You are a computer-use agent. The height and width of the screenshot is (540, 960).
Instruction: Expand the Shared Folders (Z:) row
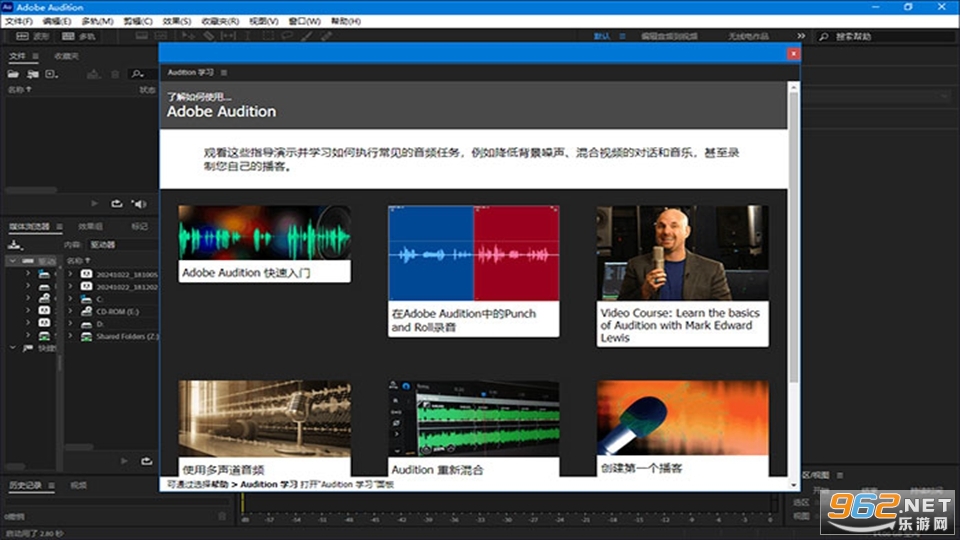[70, 336]
